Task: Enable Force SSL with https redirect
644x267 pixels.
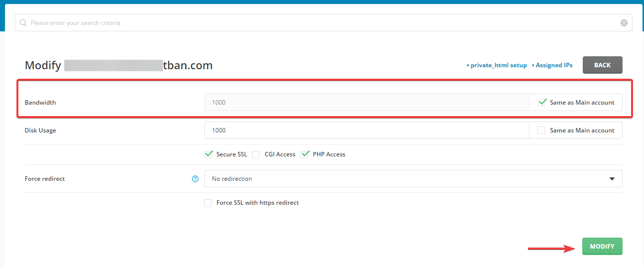Action: pos(208,203)
